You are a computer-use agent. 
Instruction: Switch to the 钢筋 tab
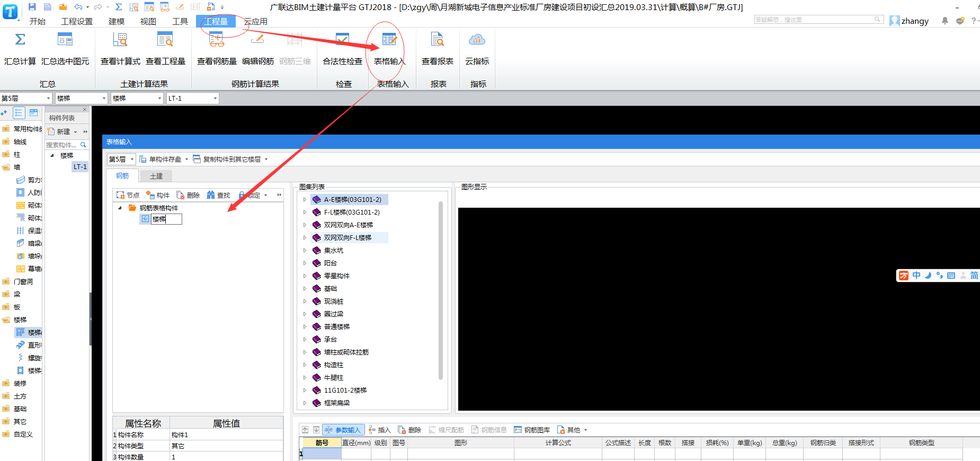[122, 175]
